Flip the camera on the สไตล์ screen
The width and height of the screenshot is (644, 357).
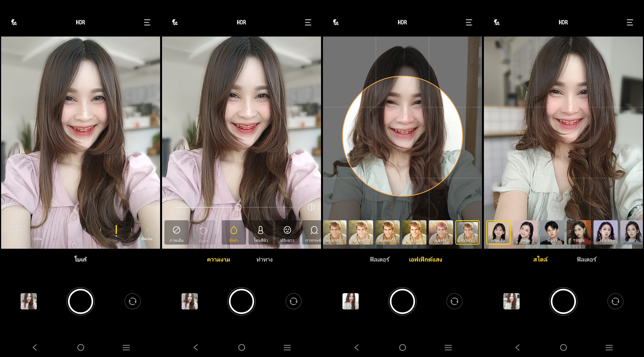[x=615, y=301]
